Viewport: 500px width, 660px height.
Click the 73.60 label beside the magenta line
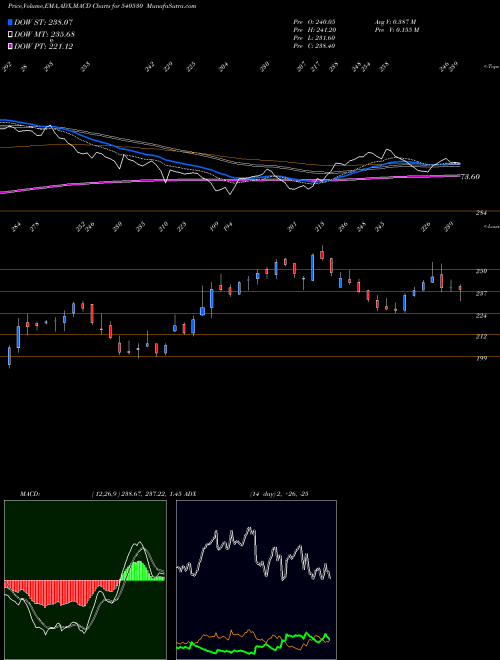[x=470, y=177]
